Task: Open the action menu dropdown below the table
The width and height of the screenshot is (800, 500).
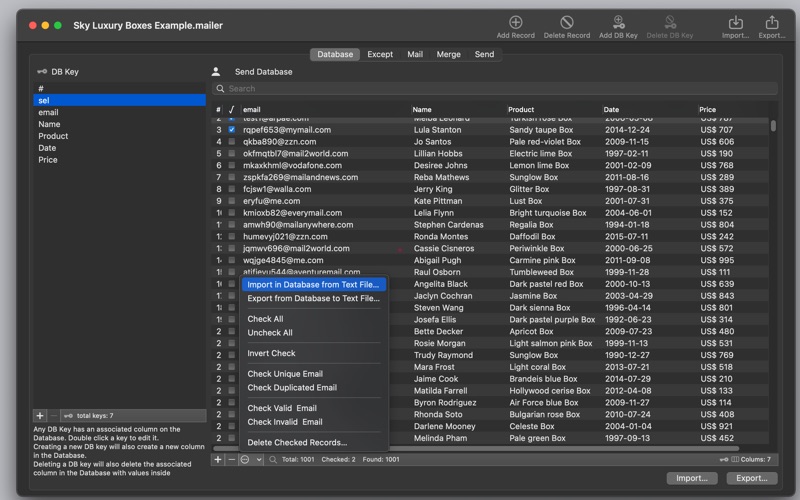Action: 249,459
